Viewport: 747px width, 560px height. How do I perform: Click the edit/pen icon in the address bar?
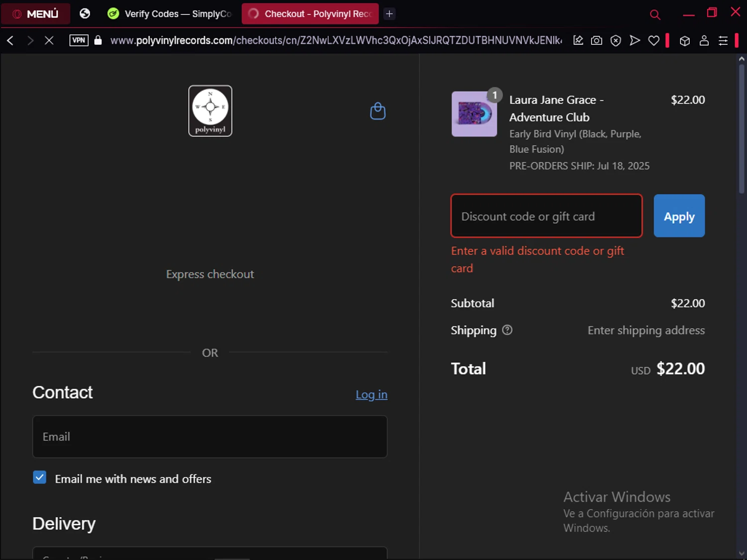click(x=578, y=40)
